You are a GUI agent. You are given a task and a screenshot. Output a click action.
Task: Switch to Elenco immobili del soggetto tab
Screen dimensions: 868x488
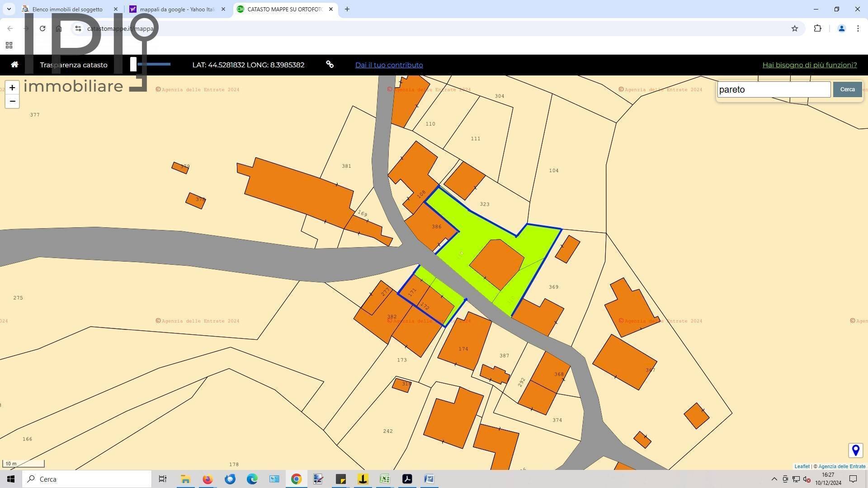(68, 9)
